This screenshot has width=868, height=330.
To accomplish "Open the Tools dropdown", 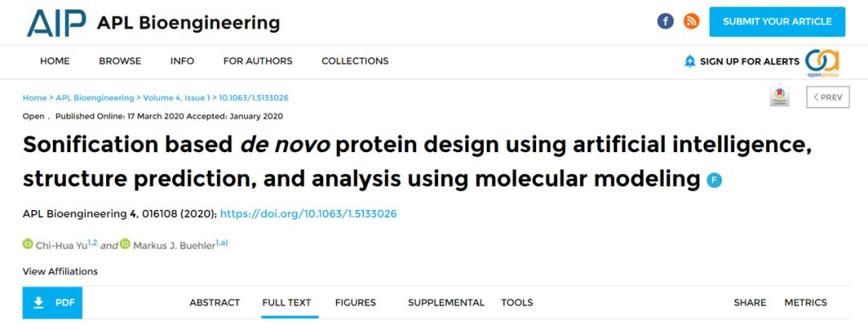I will 517,303.
